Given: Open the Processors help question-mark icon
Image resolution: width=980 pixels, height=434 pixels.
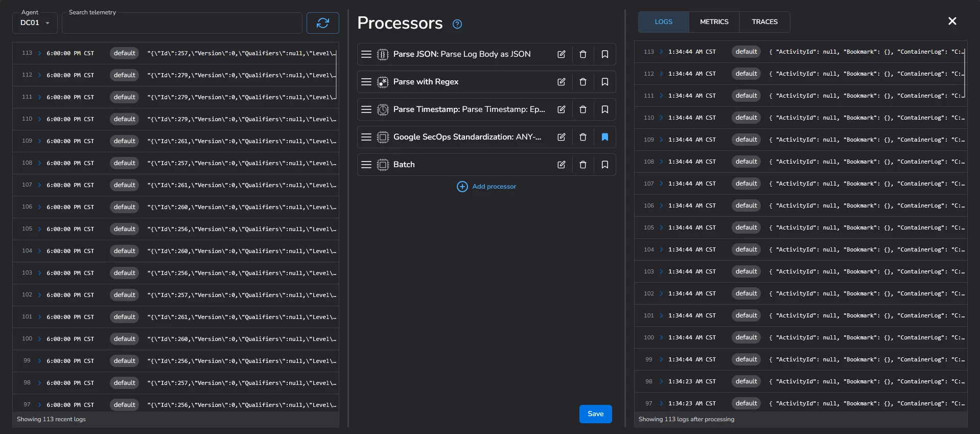Looking at the screenshot, I should pyautogui.click(x=457, y=24).
